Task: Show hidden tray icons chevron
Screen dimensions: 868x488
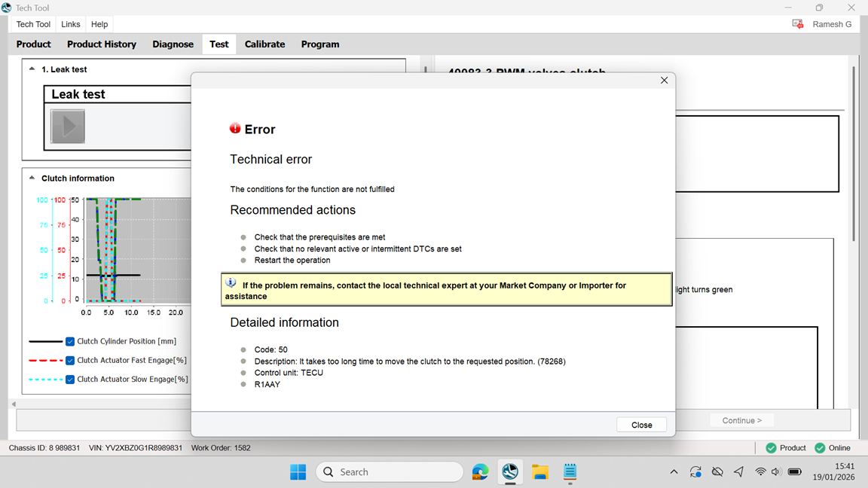Action: (x=674, y=472)
